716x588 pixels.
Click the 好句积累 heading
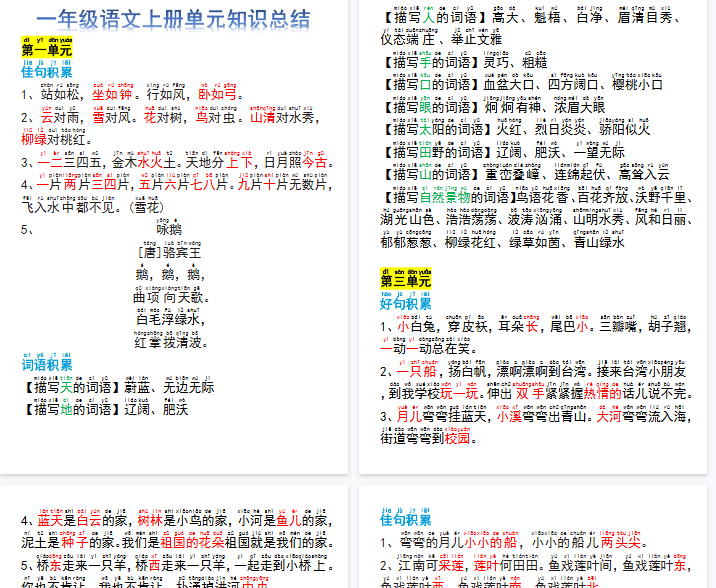click(x=405, y=301)
